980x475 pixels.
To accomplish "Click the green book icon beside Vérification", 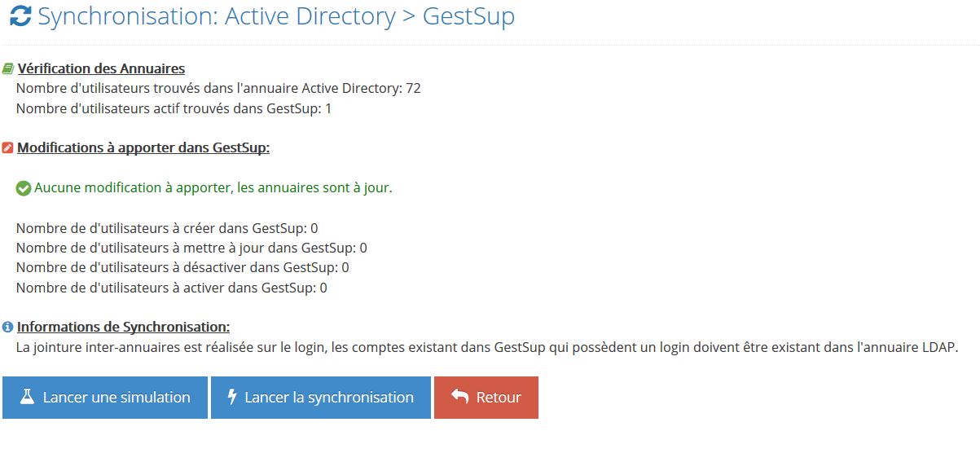I will point(8,68).
